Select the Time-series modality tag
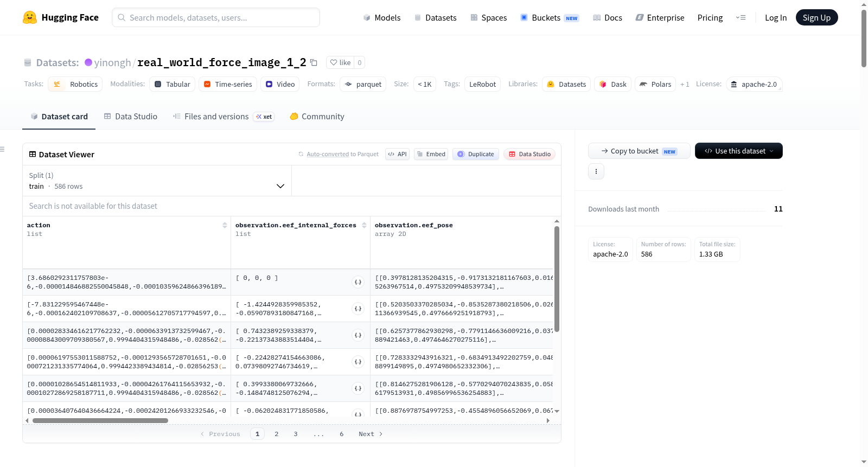 pyautogui.click(x=228, y=84)
